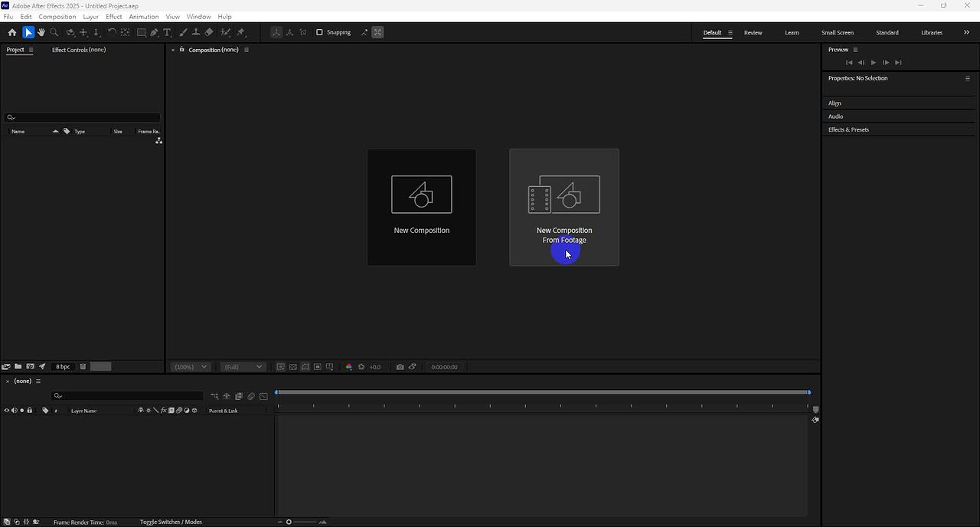Open the magnification ratio dropdown (100%)
Screen dimensions: 980x527
coord(190,367)
